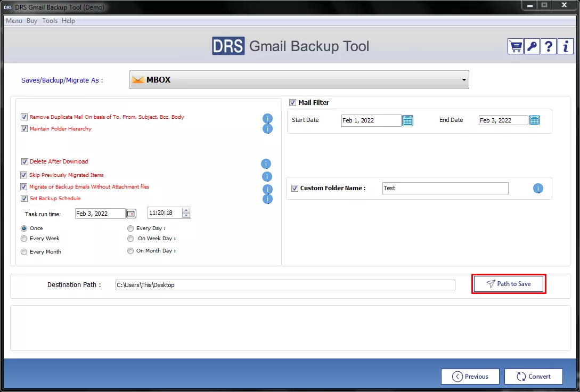The height and width of the screenshot is (392, 580).
Task: Click the Path to Save button
Action: [509, 284]
